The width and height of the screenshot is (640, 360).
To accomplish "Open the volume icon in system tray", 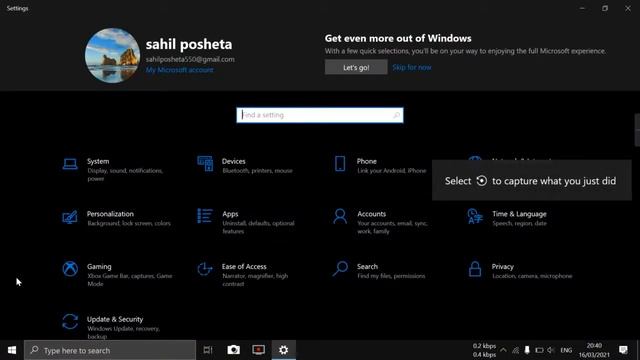I will pos(551,350).
